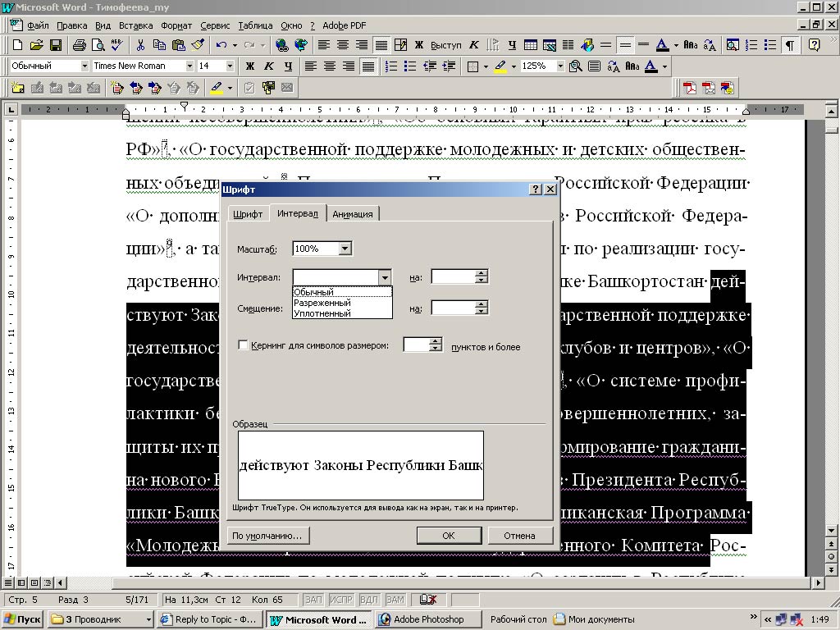840x630 pixels.
Task: Open the Сервис menu
Action: tap(215, 25)
